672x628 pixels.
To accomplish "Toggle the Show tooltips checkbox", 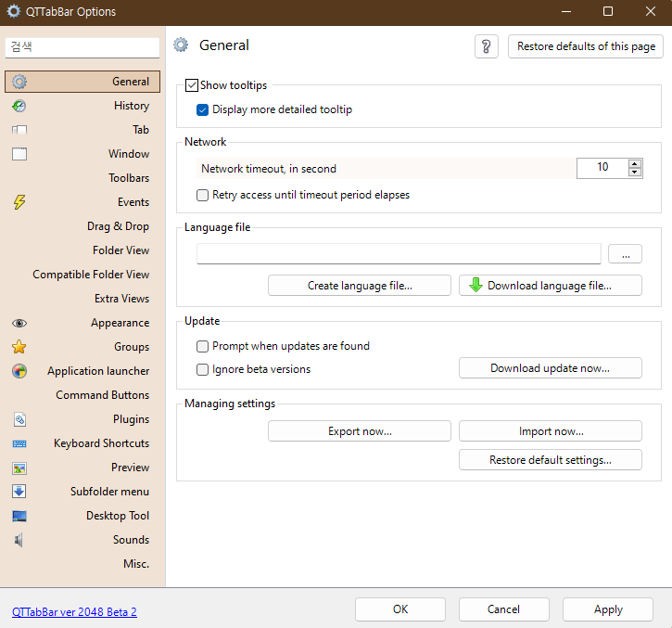I will (192, 85).
